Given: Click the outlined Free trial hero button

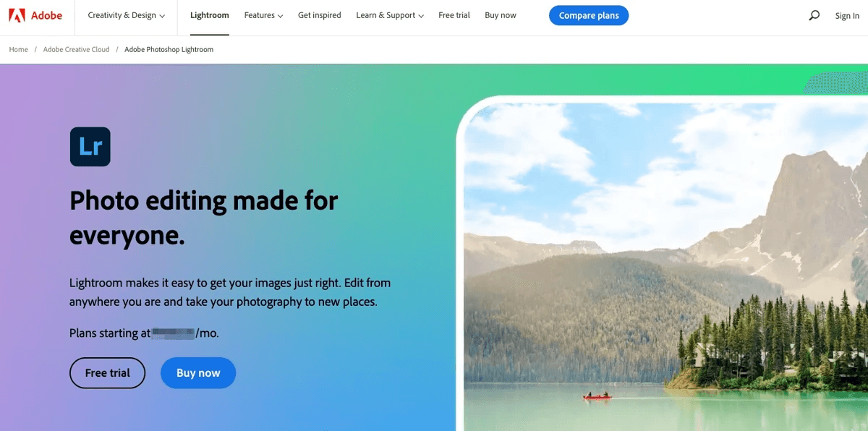Looking at the screenshot, I should pyautogui.click(x=108, y=373).
